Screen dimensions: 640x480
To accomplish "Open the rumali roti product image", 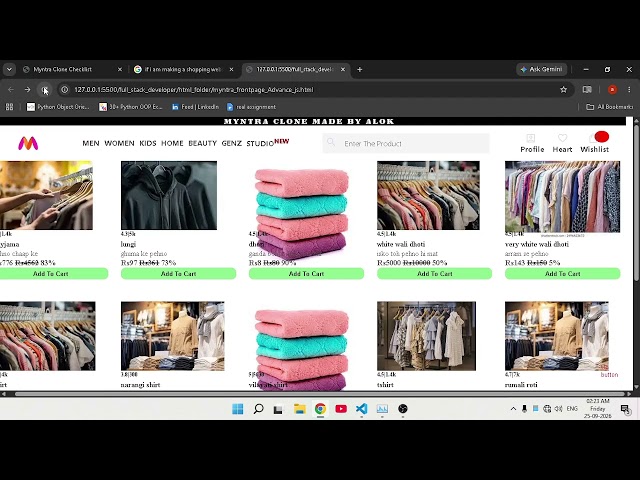I will 557,336.
